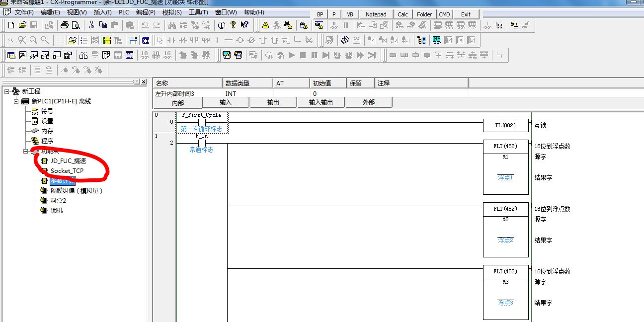Viewport: 644px width, 322px height.
Task: Click the Cut scissors icon
Action: pyautogui.click(x=91, y=25)
